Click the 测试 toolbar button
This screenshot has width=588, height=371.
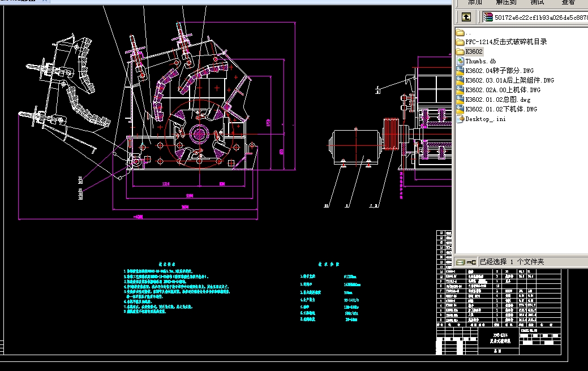(x=537, y=2)
